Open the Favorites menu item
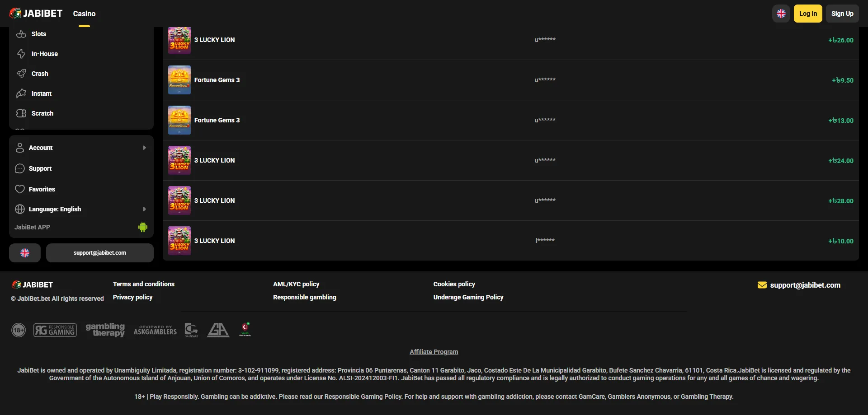The image size is (868, 415). 81,189
